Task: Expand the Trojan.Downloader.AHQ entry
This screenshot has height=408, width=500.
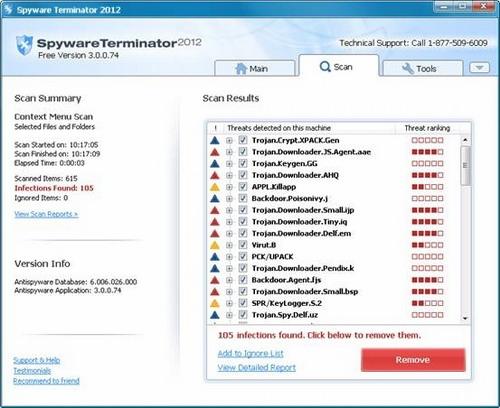Action: point(229,175)
